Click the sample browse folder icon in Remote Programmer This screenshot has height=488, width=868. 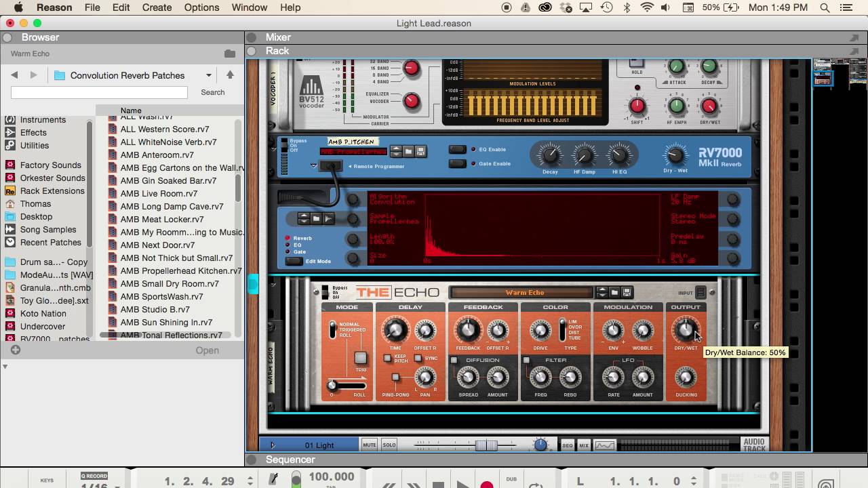pyautogui.click(x=316, y=218)
